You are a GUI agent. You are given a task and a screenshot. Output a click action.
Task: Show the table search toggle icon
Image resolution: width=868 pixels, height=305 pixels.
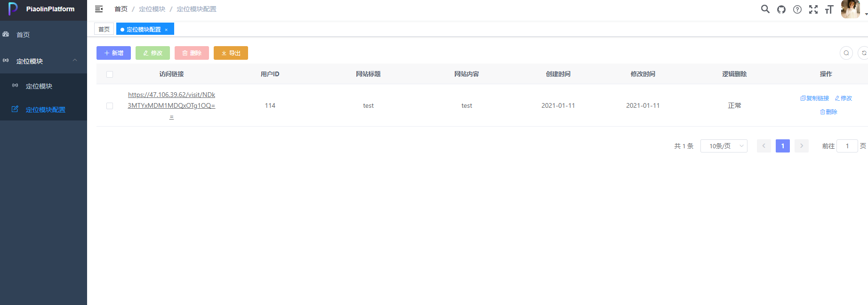(846, 53)
